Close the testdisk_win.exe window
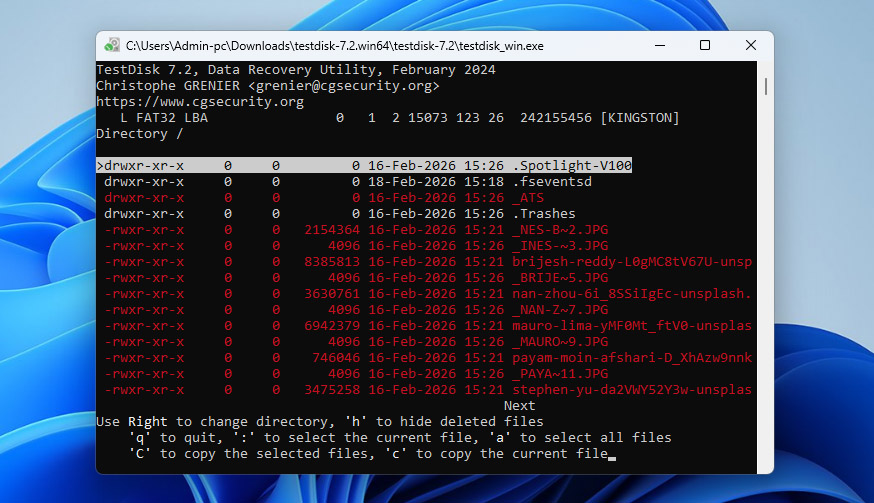The height and width of the screenshot is (503, 874). click(751, 45)
